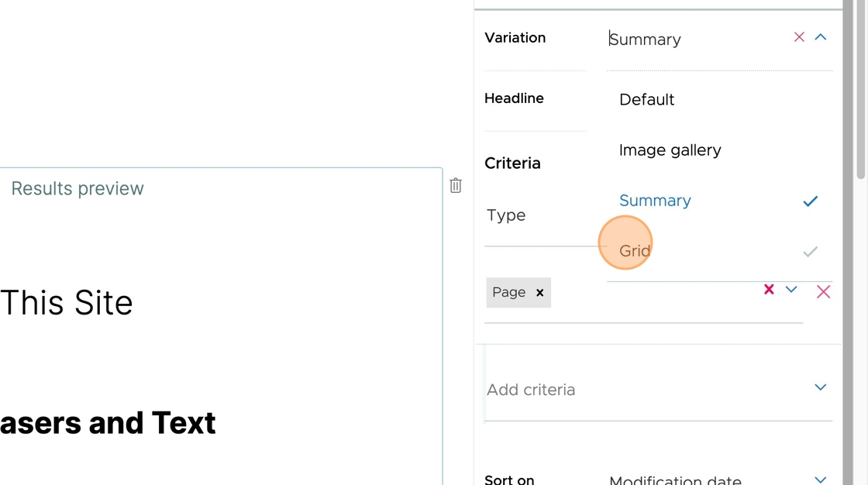Click into the Variation search input
868x485 pixels.
(697, 40)
